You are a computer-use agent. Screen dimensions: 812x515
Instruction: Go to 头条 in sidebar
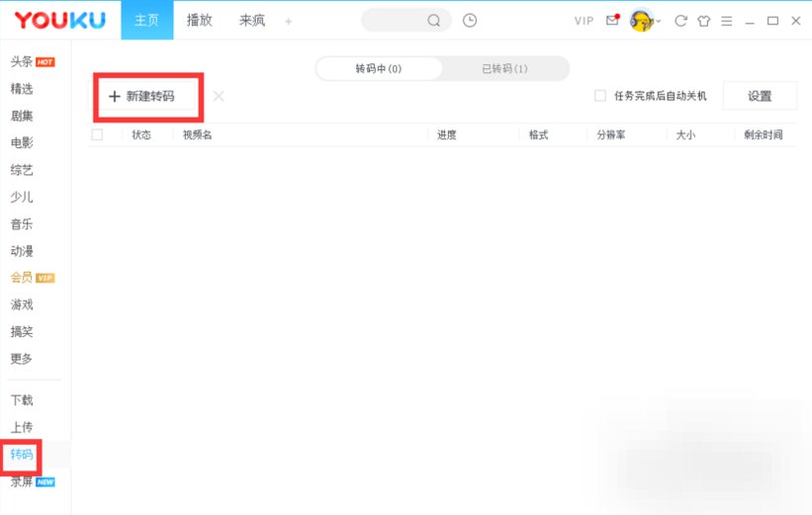[x=22, y=61]
